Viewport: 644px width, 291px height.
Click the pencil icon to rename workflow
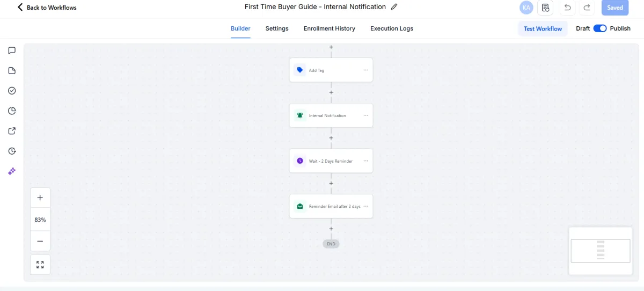[x=394, y=7]
